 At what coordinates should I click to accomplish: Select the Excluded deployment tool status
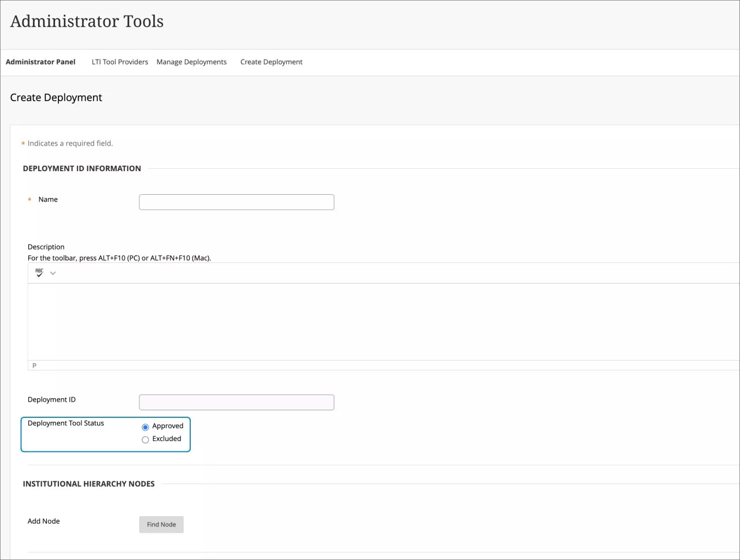(145, 439)
